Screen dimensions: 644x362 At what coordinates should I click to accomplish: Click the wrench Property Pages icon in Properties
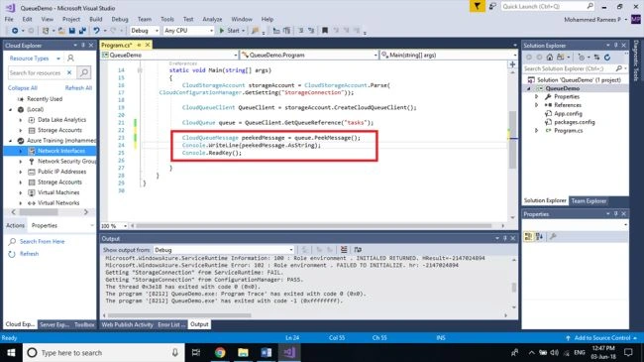coord(553,236)
